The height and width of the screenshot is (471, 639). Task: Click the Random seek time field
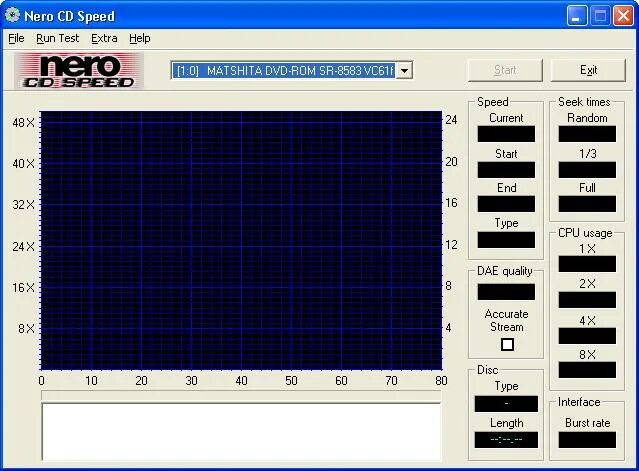click(587, 134)
